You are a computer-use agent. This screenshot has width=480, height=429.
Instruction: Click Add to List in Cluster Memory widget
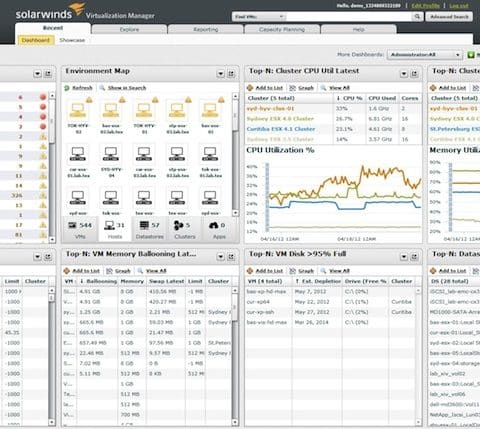(448, 88)
